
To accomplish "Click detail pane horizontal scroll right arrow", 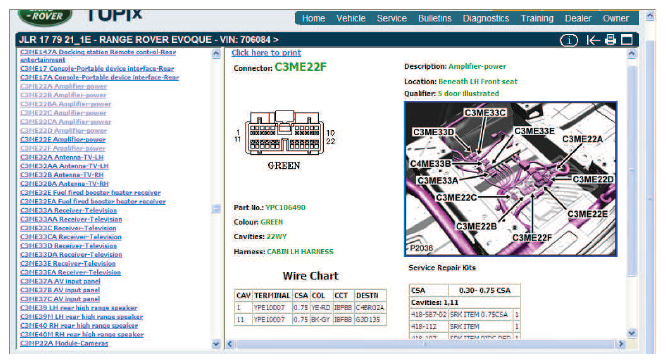I will point(621,344).
